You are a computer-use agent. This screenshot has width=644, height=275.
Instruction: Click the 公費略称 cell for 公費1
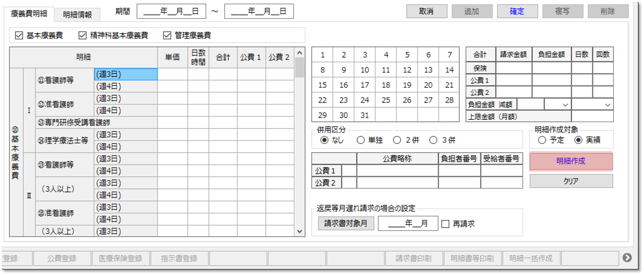click(397, 170)
